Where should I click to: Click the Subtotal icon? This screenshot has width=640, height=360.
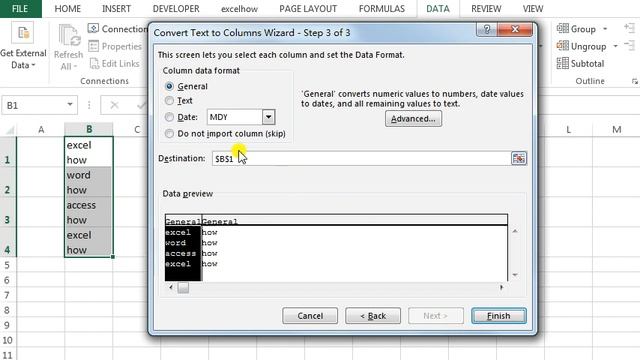tap(562, 63)
